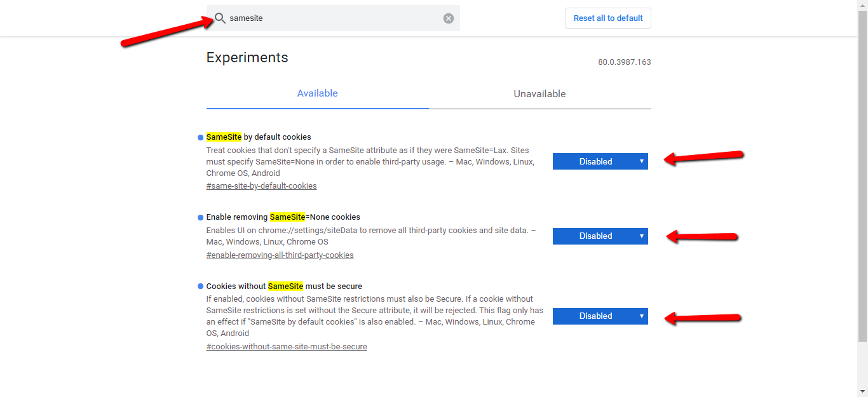Image resolution: width=868 pixels, height=397 pixels.
Task: Switch to the Available tab
Action: 317,93
